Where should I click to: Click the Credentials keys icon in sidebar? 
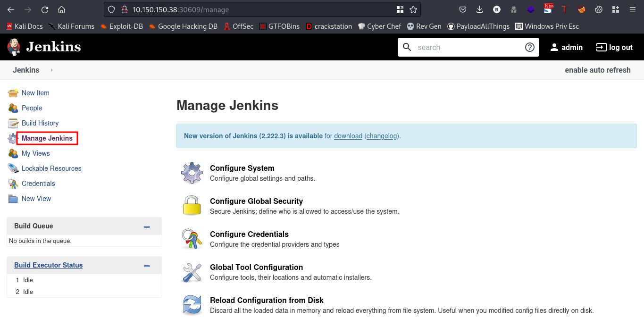tap(13, 184)
